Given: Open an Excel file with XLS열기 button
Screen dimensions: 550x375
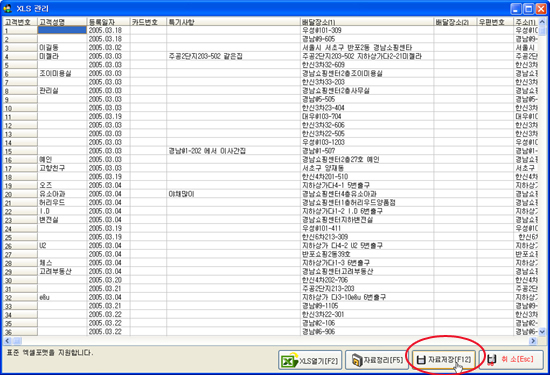Looking at the screenshot, I should 310,360.
